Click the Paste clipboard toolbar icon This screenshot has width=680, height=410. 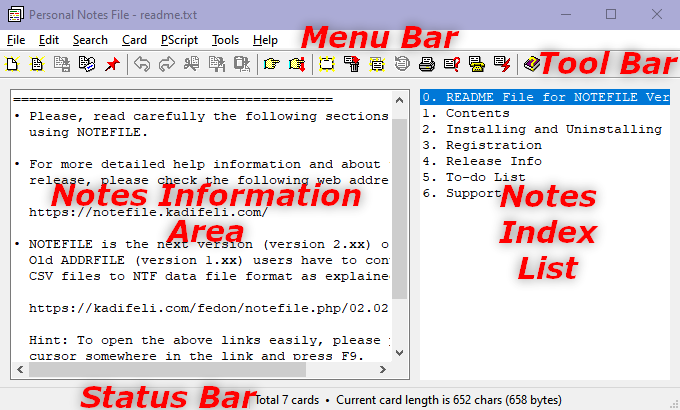[242, 64]
